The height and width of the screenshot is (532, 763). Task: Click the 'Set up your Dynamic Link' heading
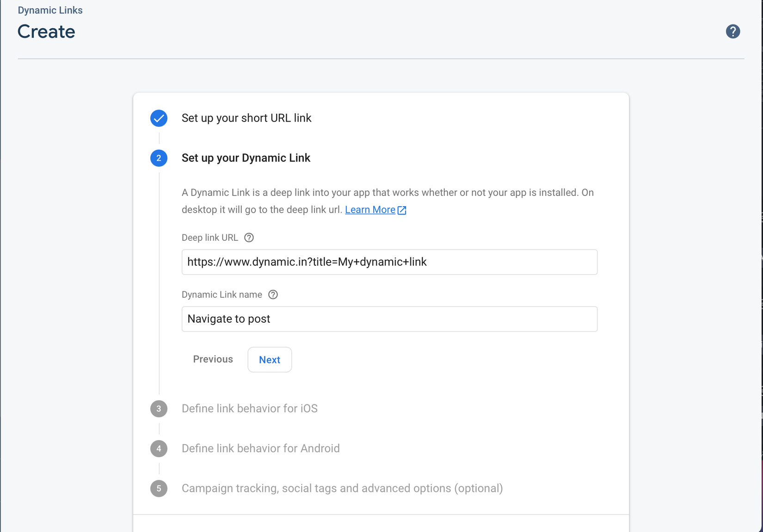pos(246,158)
